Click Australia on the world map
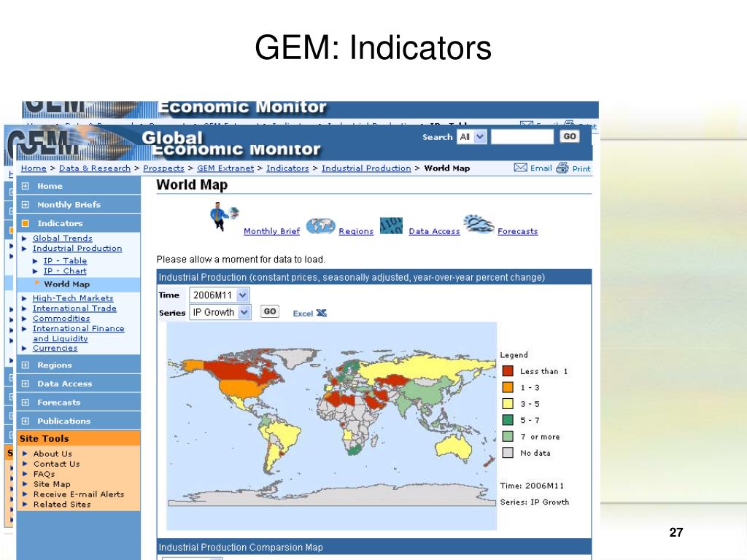 [x=454, y=448]
